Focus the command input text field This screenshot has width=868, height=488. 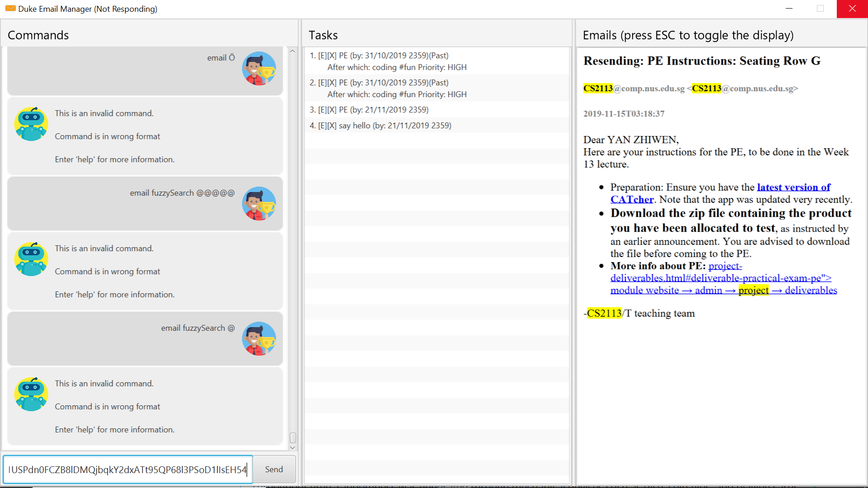(x=127, y=469)
